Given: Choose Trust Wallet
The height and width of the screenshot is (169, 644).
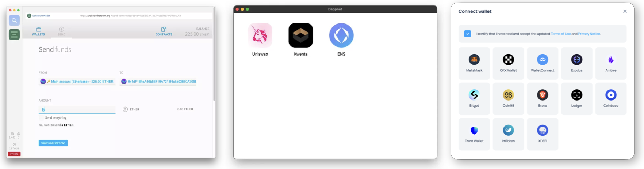Looking at the screenshot, I should [x=474, y=134].
